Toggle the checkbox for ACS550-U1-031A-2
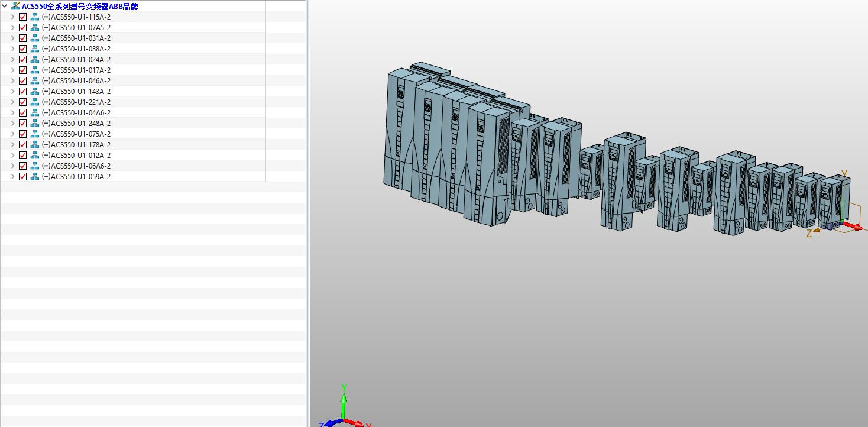This screenshot has width=868, height=427. click(23, 38)
